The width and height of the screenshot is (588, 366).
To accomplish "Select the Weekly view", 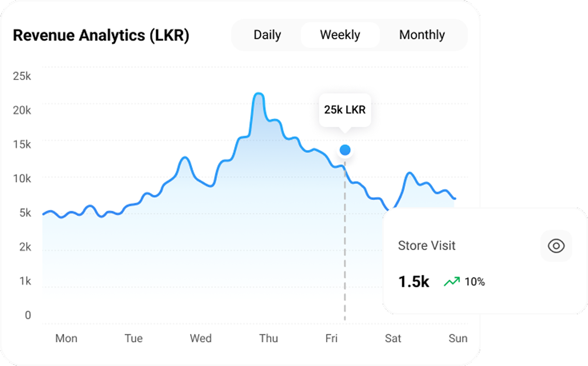I will 340,35.
